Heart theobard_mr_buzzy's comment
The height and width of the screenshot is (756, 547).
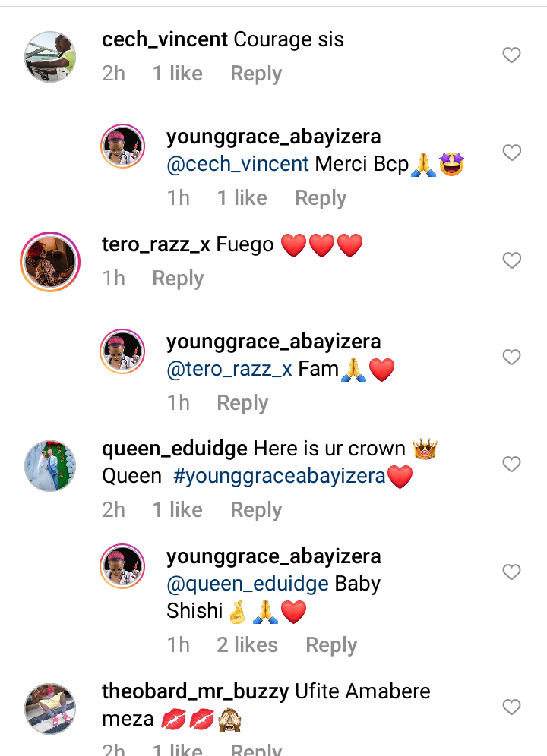(512, 707)
